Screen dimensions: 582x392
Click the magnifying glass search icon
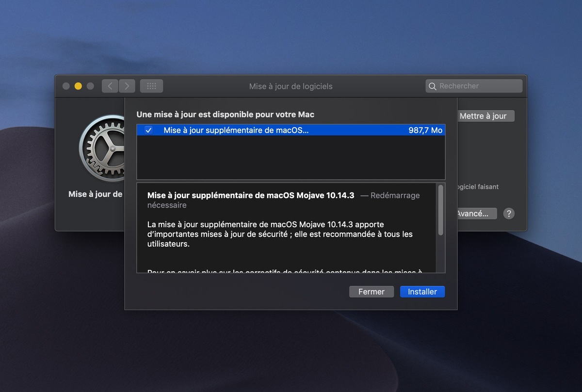pyautogui.click(x=432, y=86)
